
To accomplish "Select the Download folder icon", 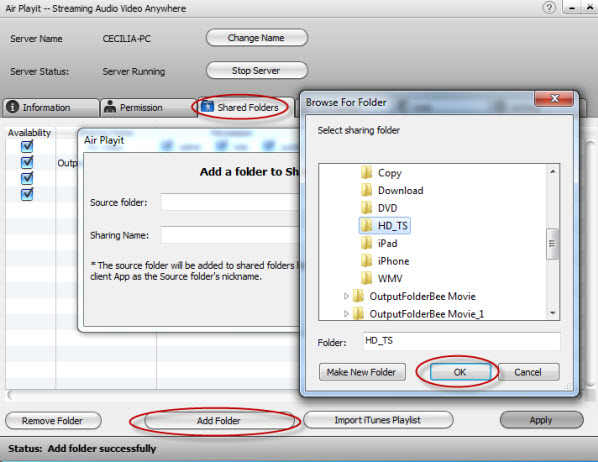I will [x=367, y=190].
